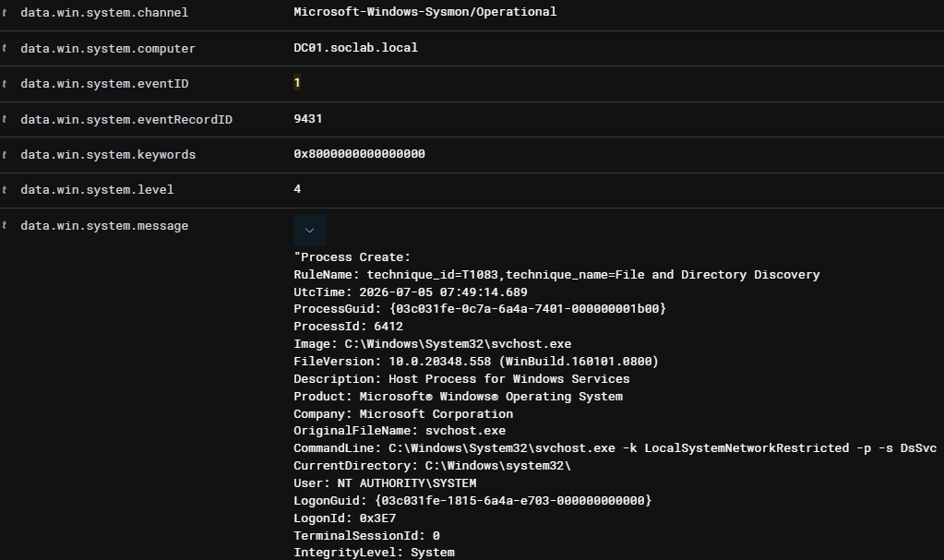944x560 pixels.
Task: Click the highlighted eventID value 1
Action: (x=297, y=82)
